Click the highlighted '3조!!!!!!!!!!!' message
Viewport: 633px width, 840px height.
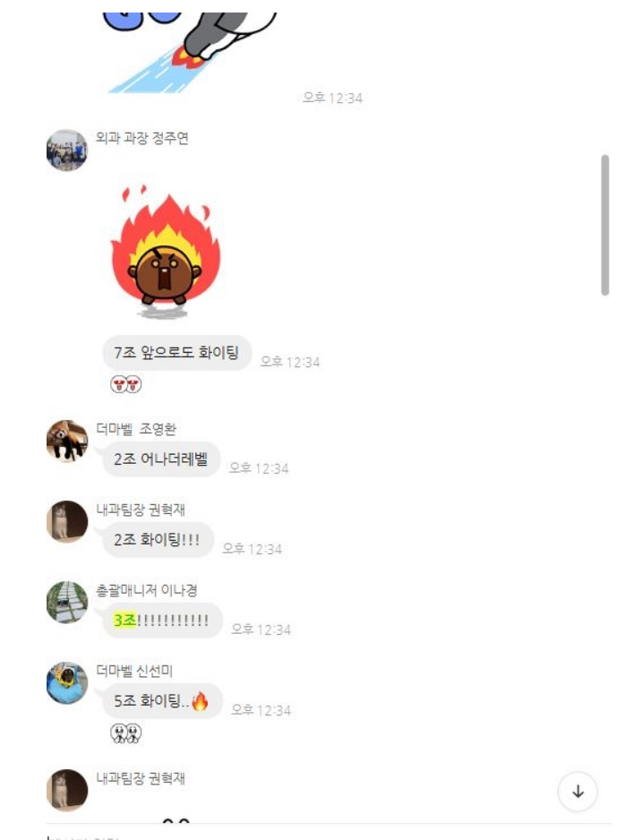pos(161,621)
